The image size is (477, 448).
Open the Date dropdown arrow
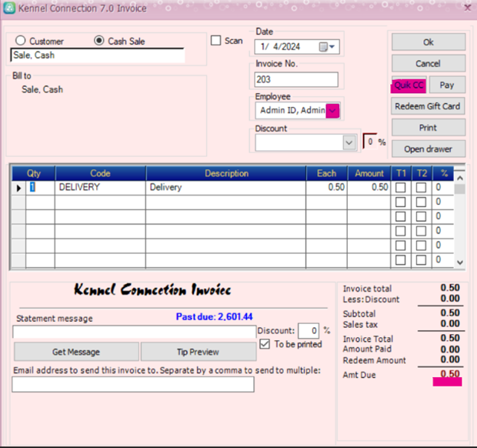coord(332,47)
